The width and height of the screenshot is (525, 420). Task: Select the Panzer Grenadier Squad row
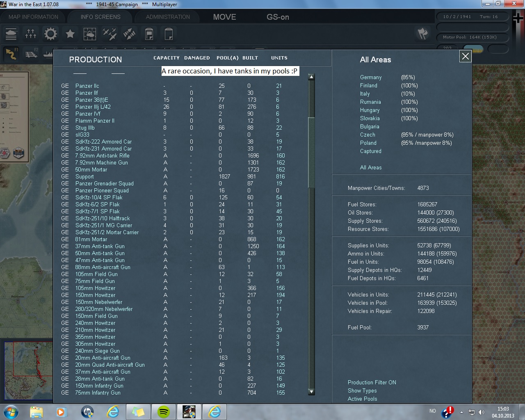click(172, 183)
